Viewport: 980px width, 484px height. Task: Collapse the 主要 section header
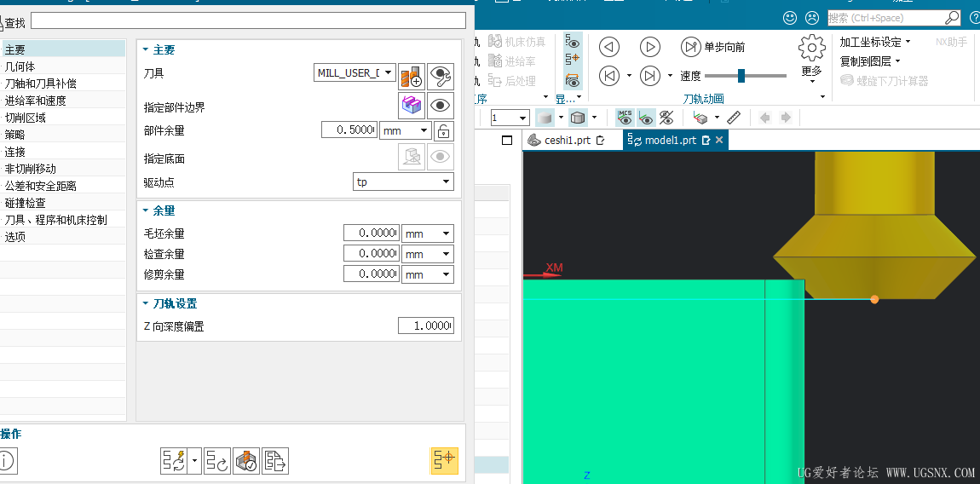pyautogui.click(x=159, y=50)
